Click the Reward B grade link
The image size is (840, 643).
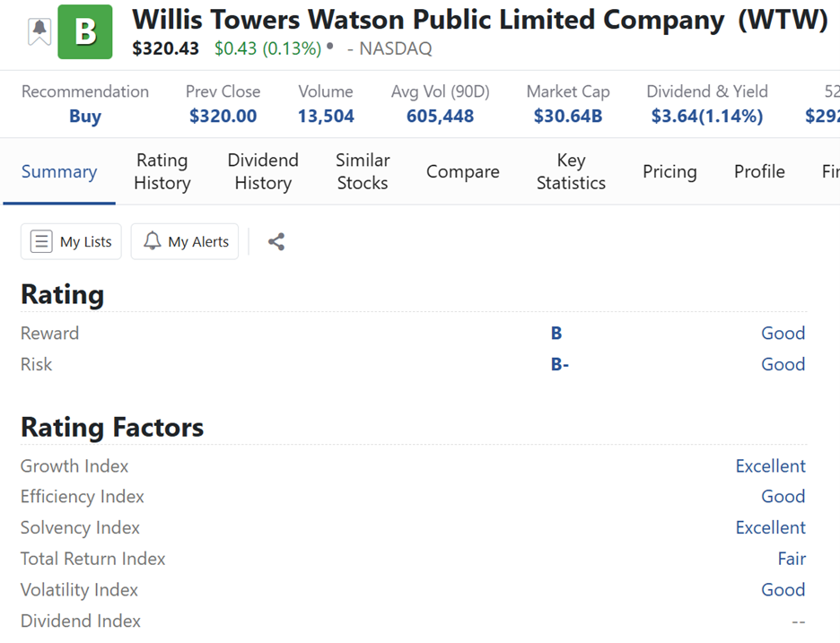click(x=556, y=333)
